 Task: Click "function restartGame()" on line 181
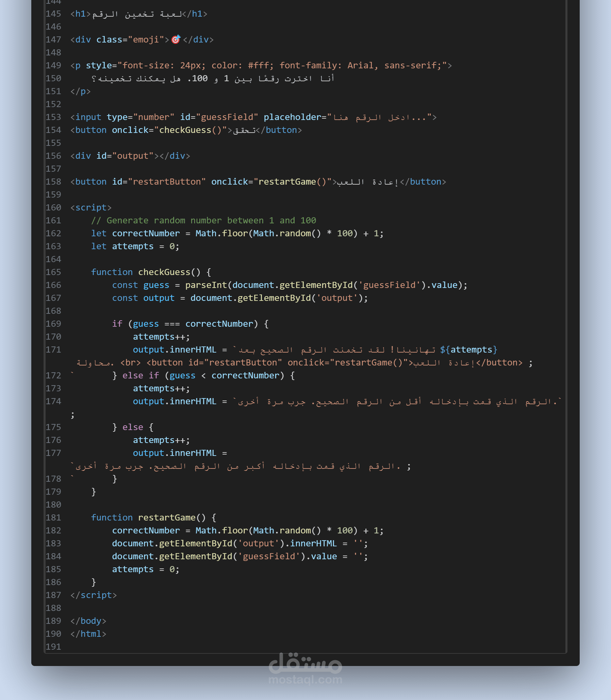coord(149,518)
